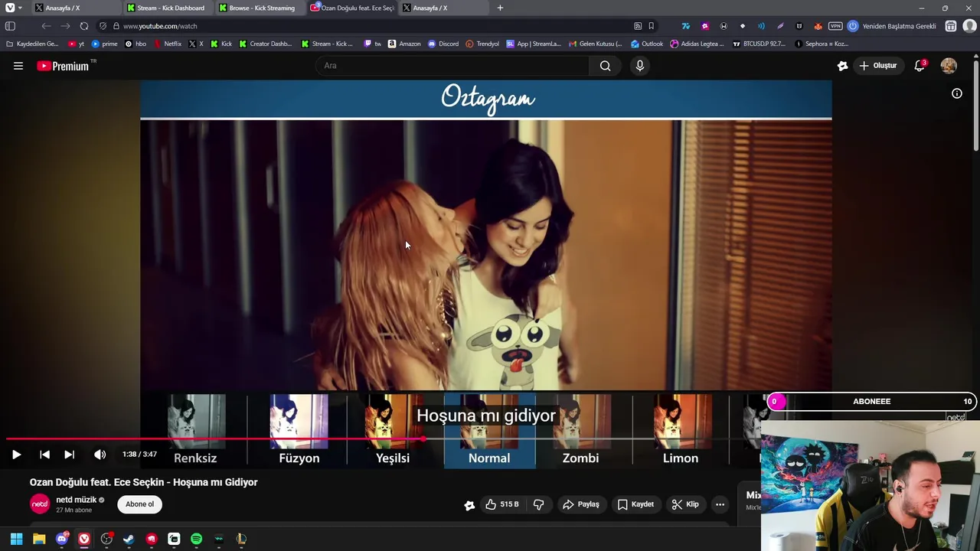Toggle the Vivaldi side panel
The image size is (980, 551).
point(11,26)
